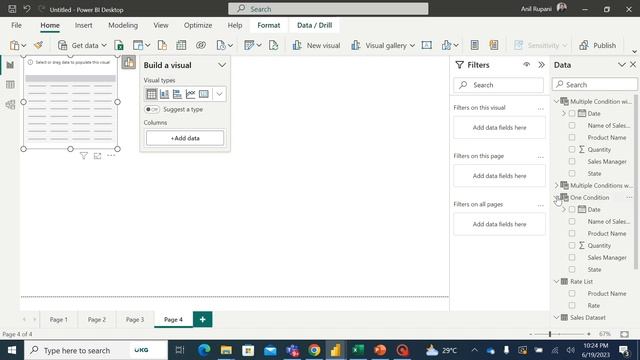Open the File menu
640x360 pixels.
16,25
